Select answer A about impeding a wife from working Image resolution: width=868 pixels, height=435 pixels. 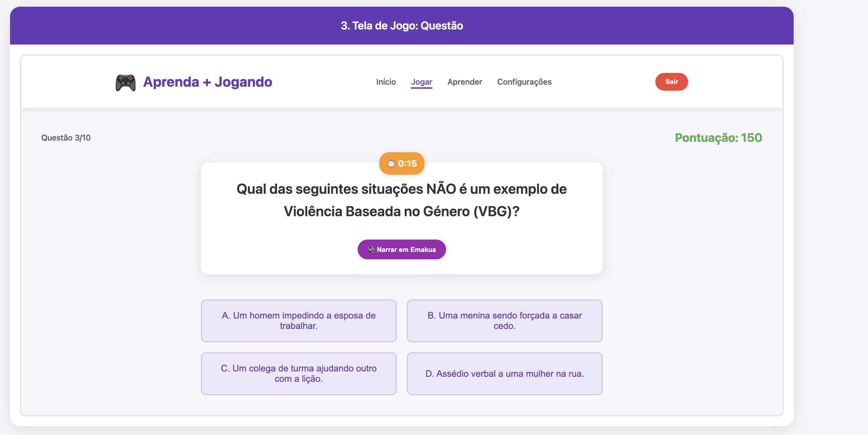(x=299, y=321)
